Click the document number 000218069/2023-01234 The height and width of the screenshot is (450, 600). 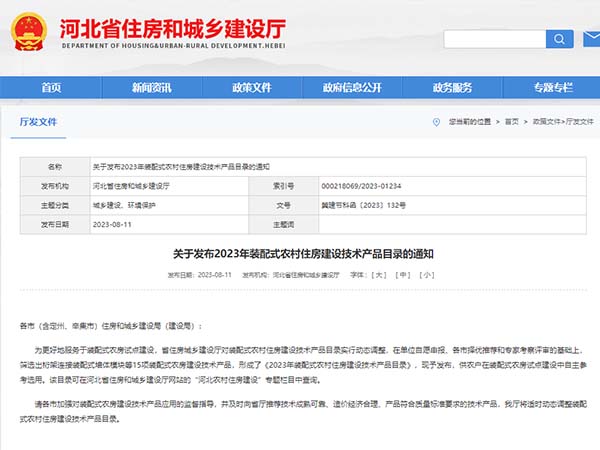coord(360,186)
